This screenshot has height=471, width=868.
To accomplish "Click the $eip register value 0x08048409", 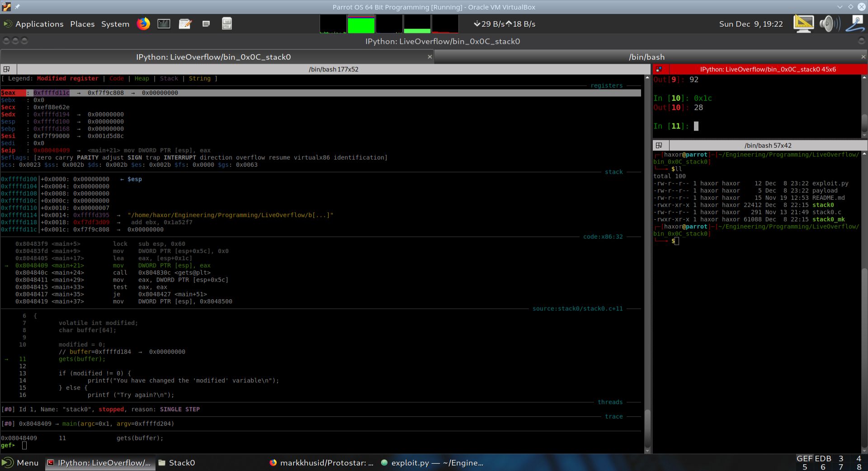I will pyautogui.click(x=52, y=151).
